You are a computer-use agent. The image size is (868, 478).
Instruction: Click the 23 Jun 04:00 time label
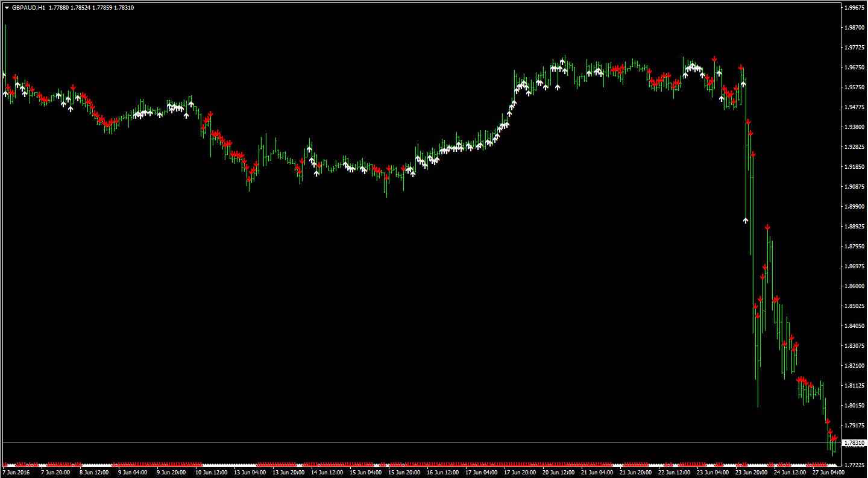point(712,473)
